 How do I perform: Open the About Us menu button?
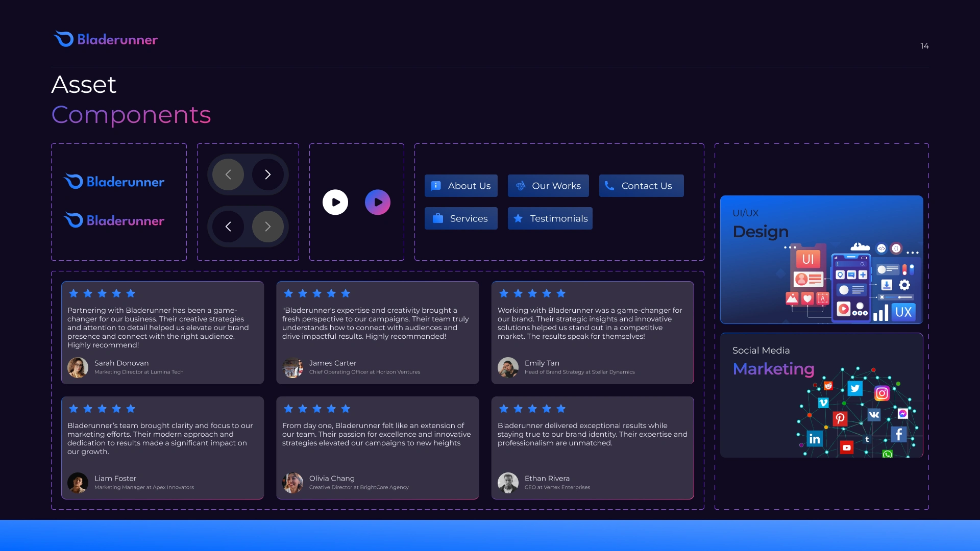click(x=461, y=186)
